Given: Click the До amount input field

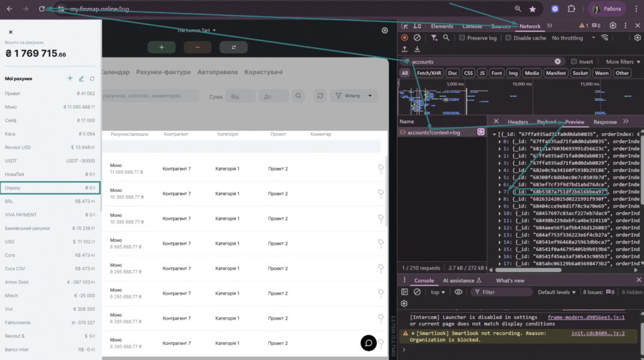Looking at the screenshot, I should point(274,96).
